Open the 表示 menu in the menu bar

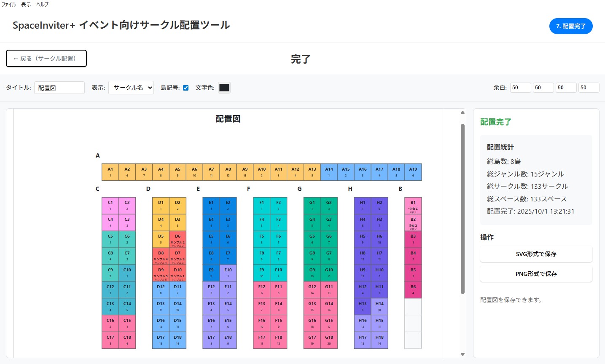pyautogui.click(x=25, y=4)
